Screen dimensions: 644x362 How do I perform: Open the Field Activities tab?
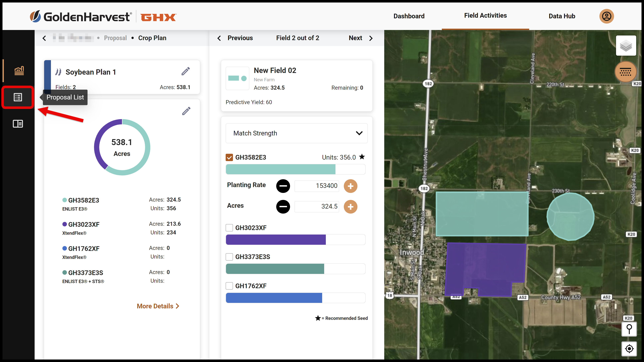click(x=486, y=15)
